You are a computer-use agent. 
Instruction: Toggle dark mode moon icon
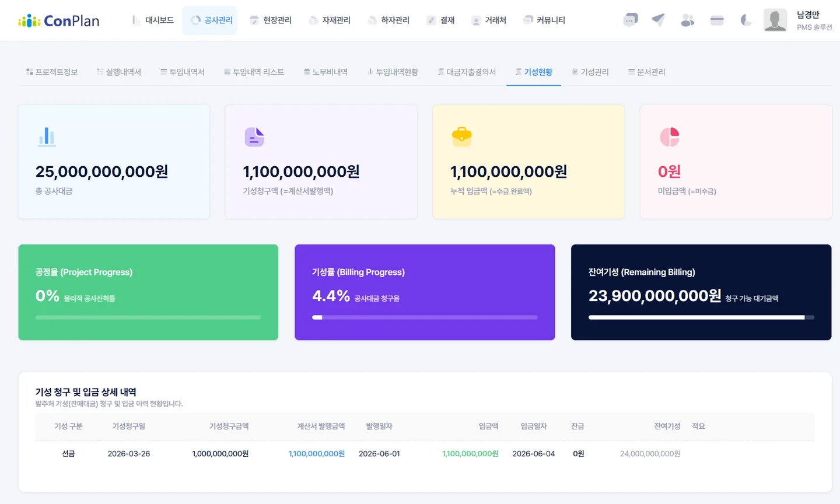[745, 20]
